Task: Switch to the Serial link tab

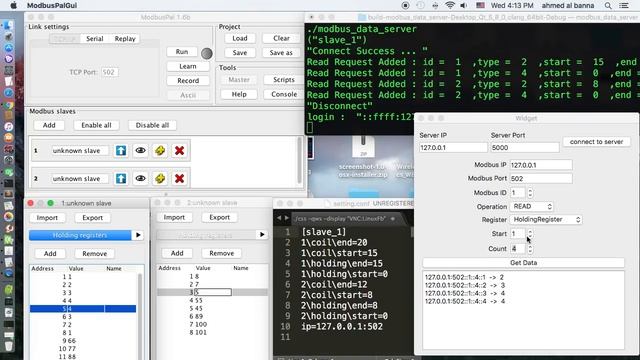Action: tap(95, 39)
